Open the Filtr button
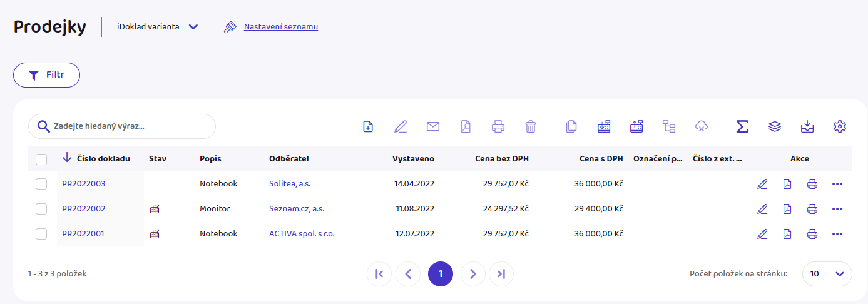This screenshot has width=868, height=304. tap(46, 75)
